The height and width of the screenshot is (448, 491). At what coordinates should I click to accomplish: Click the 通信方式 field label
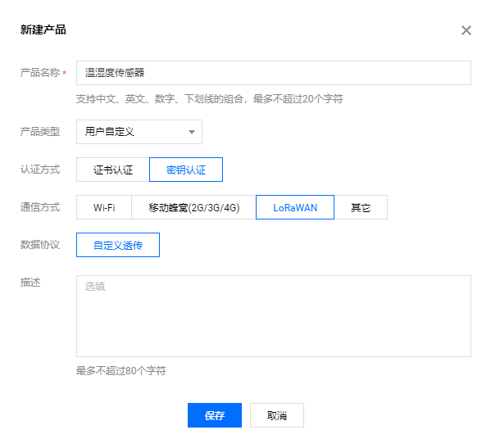click(40, 207)
